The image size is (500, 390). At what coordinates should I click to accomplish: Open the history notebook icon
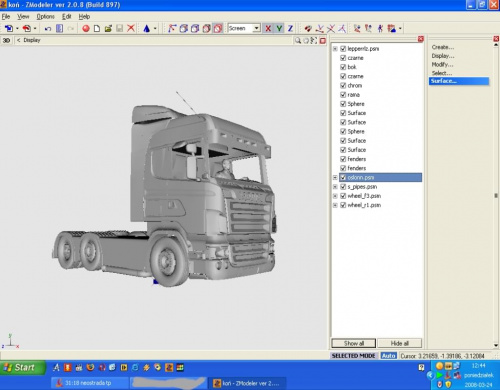pos(59,29)
